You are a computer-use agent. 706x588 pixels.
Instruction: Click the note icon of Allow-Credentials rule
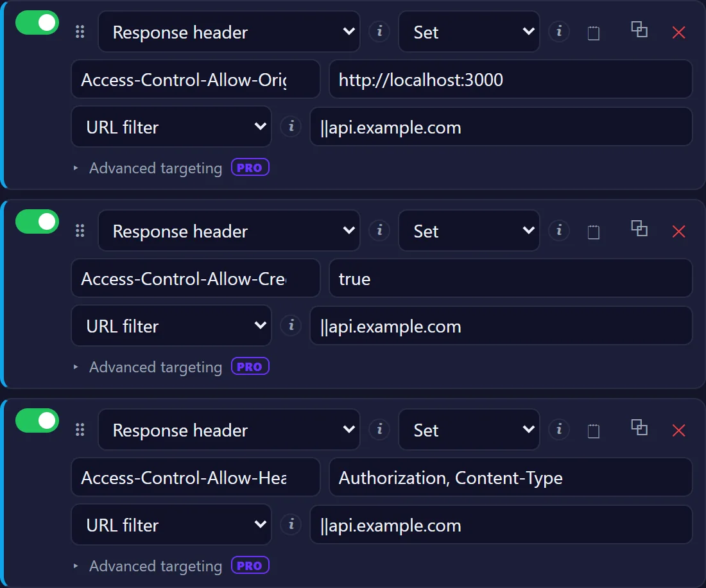pyautogui.click(x=594, y=232)
